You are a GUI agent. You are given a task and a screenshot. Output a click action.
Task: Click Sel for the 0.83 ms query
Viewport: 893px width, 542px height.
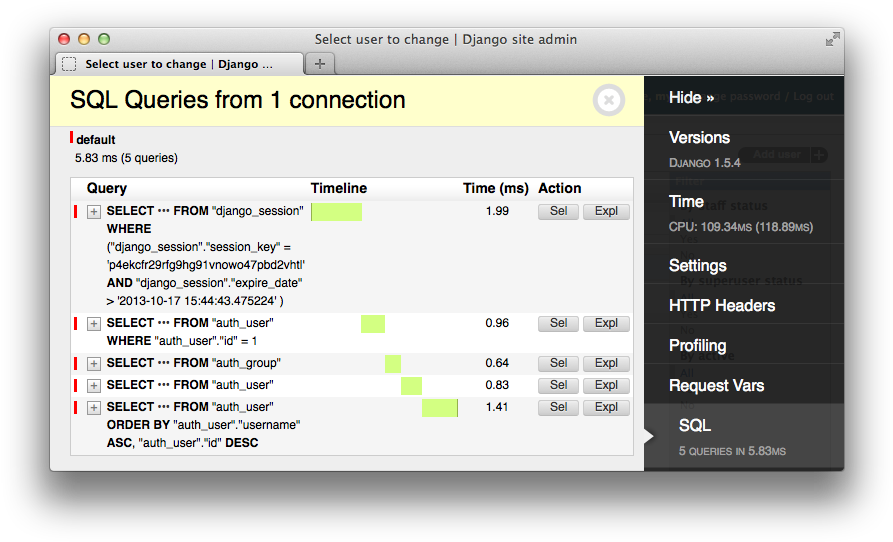pos(558,385)
